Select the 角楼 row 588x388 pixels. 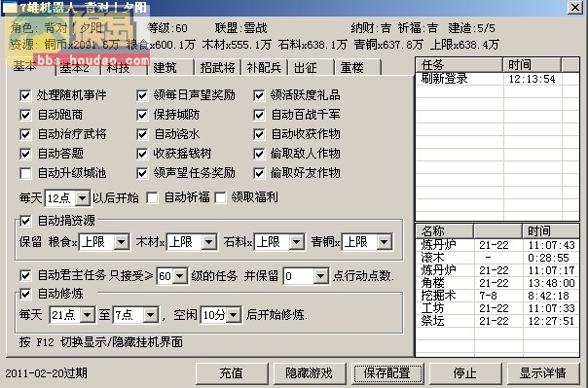(x=497, y=283)
